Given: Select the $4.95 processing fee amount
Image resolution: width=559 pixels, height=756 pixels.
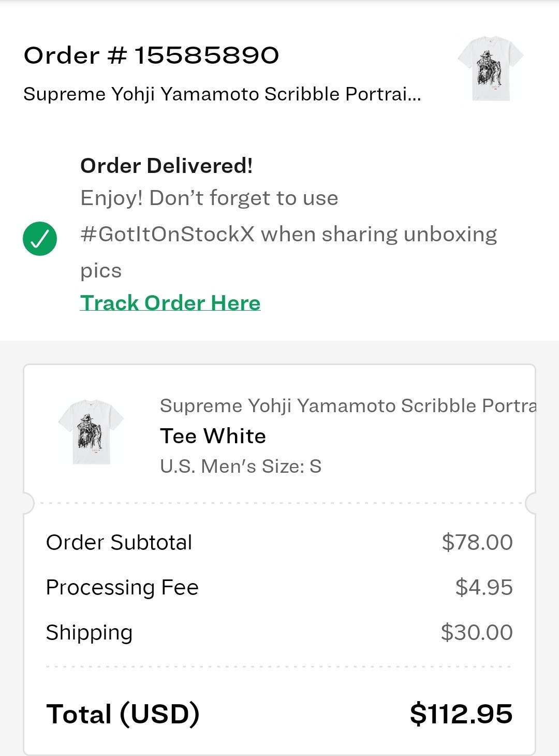Looking at the screenshot, I should (483, 587).
